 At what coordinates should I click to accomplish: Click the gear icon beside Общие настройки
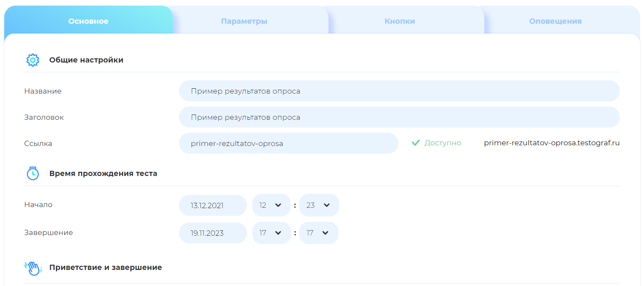click(33, 60)
